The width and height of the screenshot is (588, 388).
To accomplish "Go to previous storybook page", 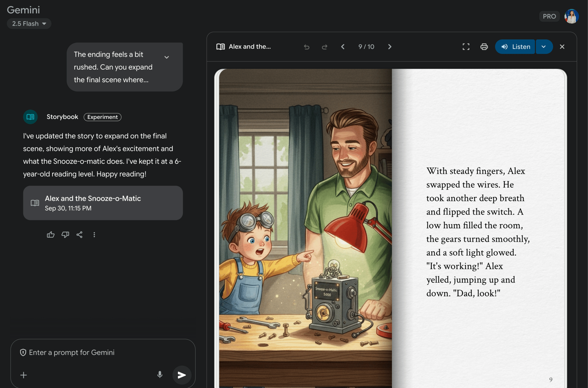I will pyautogui.click(x=343, y=47).
